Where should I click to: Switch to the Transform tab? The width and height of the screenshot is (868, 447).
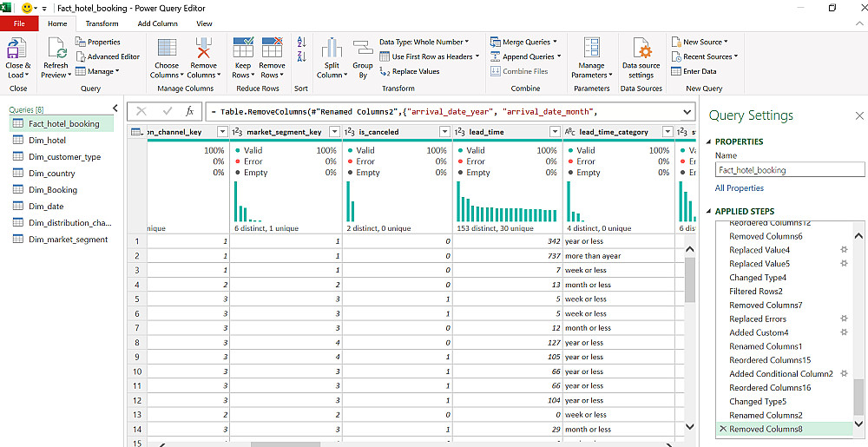click(102, 23)
